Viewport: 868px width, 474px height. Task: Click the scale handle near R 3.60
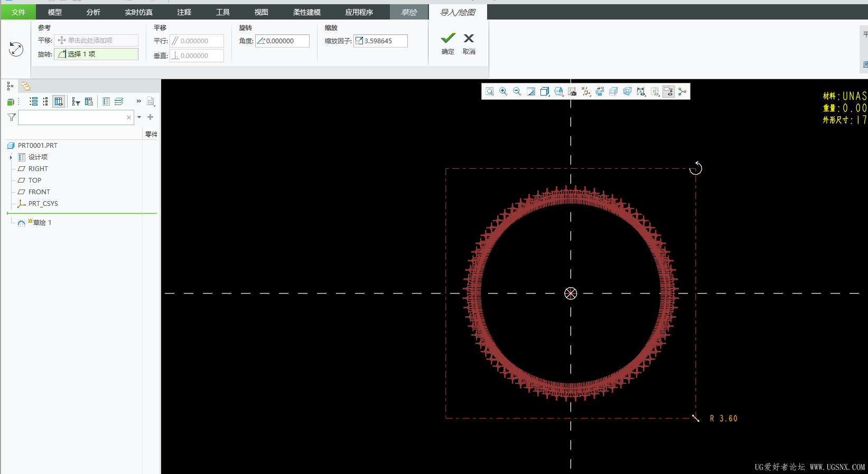click(x=696, y=418)
